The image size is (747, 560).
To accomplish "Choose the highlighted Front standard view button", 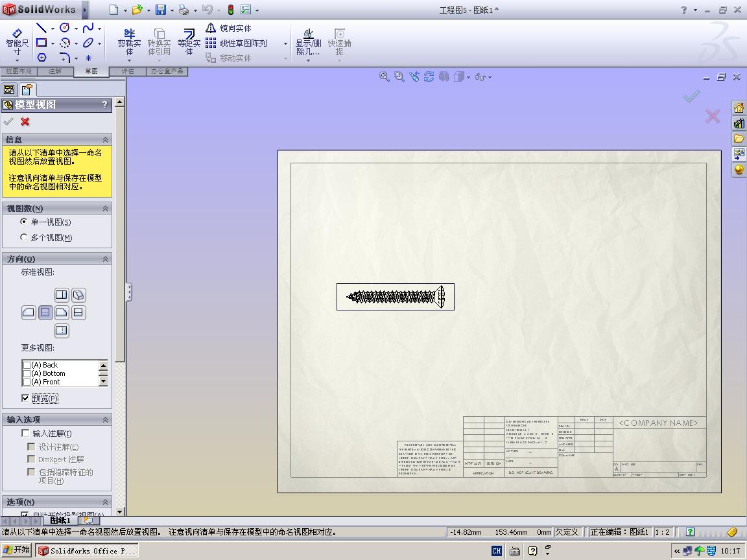I will point(45,312).
